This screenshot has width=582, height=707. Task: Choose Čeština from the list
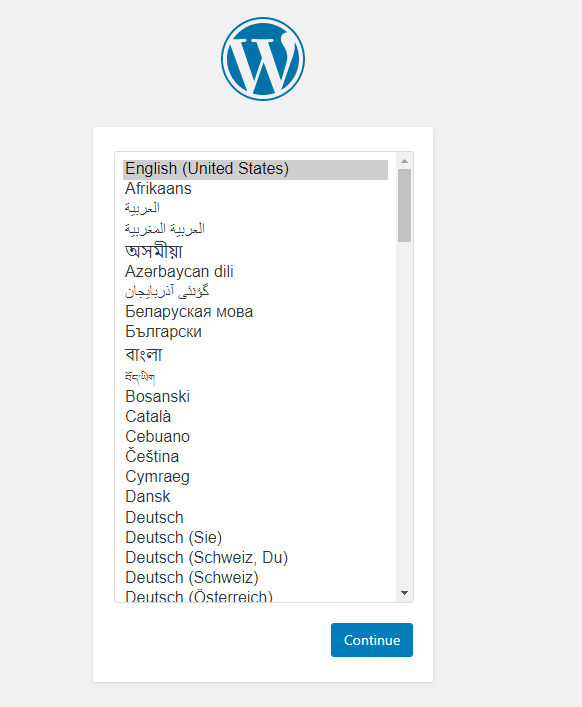point(255,456)
